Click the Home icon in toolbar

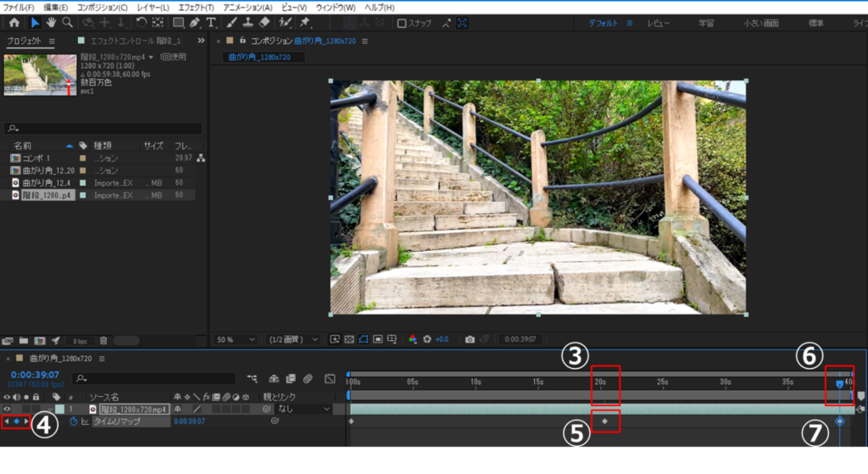click(x=14, y=23)
